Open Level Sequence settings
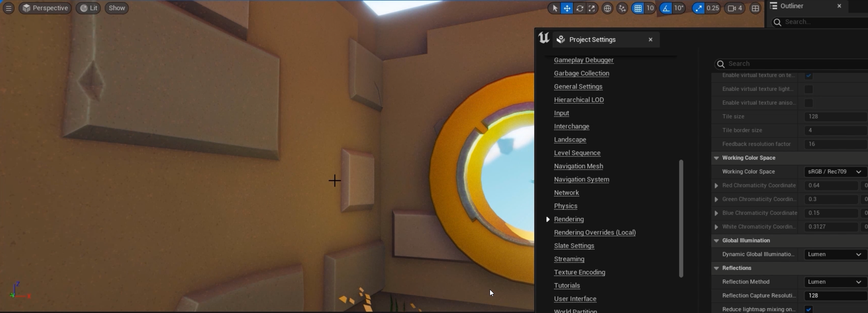This screenshot has height=313, width=868. 577,153
